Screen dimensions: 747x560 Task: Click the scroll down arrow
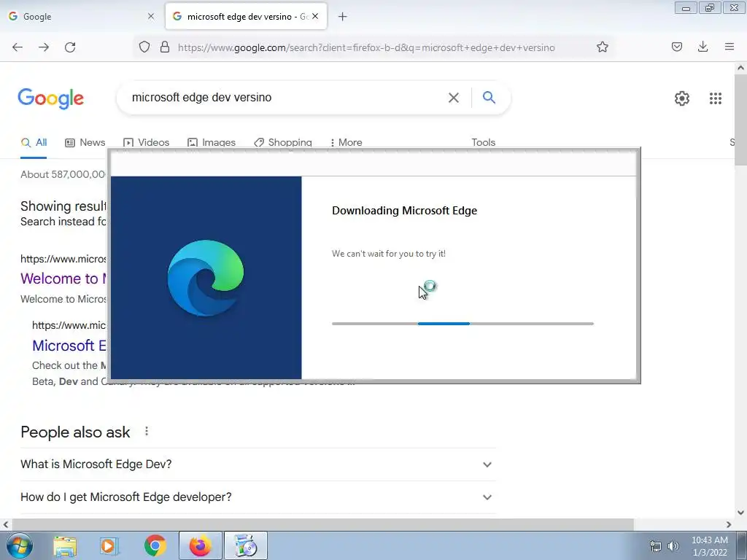coord(740,513)
